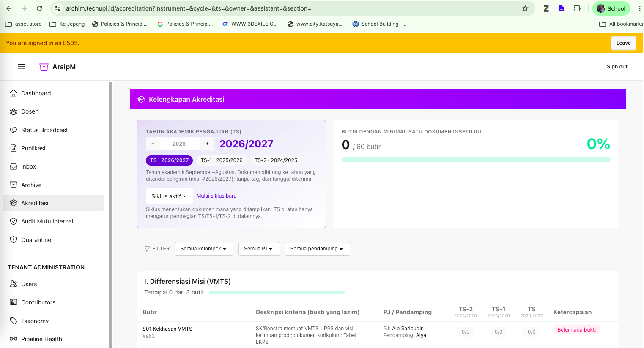Click the Dashboard home icon
The width and height of the screenshot is (644, 348).
point(14,93)
